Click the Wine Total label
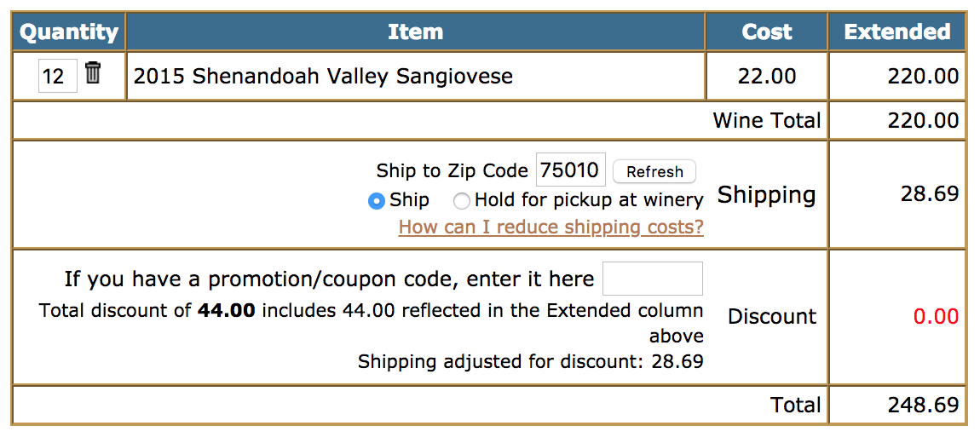The height and width of the screenshot is (443, 980). pyautogui.click(x=766, y=120)
